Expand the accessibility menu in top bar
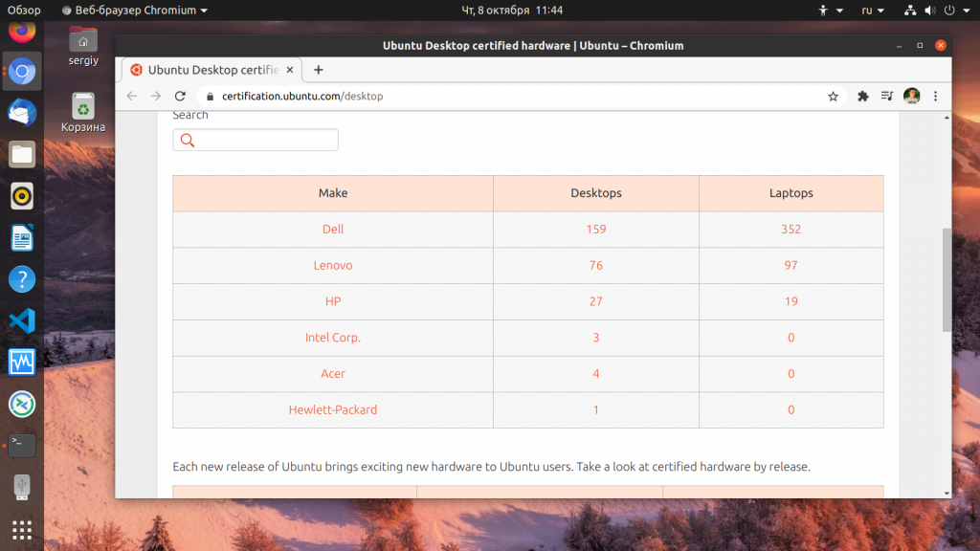 click(831, 10)
